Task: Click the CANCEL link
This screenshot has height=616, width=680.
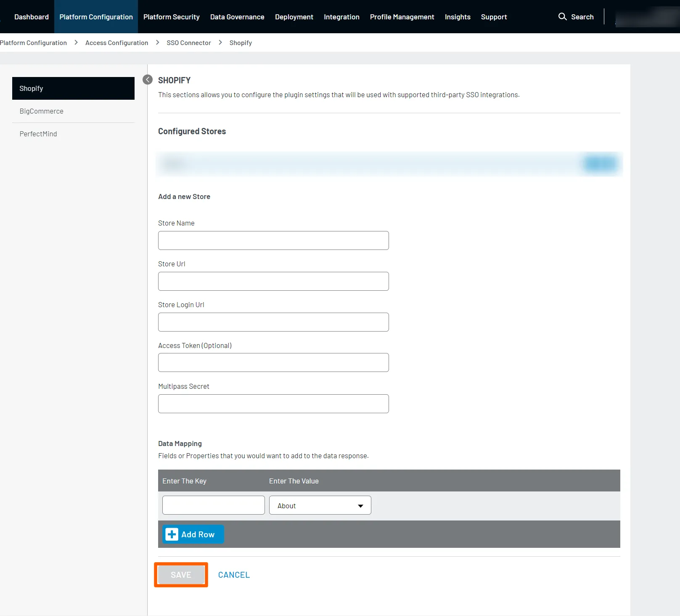Action: pyautogui.click(x=234, y=575)
